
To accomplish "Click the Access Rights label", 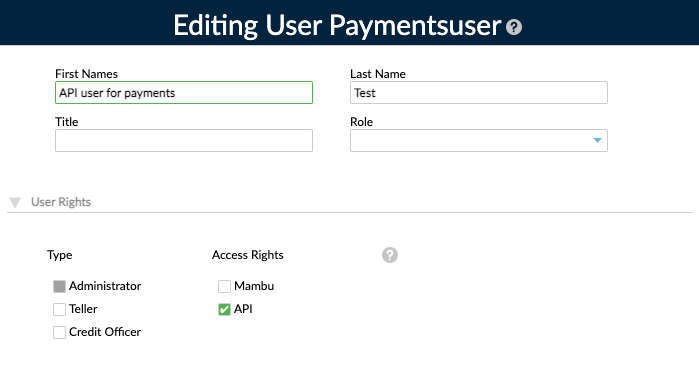I will (247, 255).
